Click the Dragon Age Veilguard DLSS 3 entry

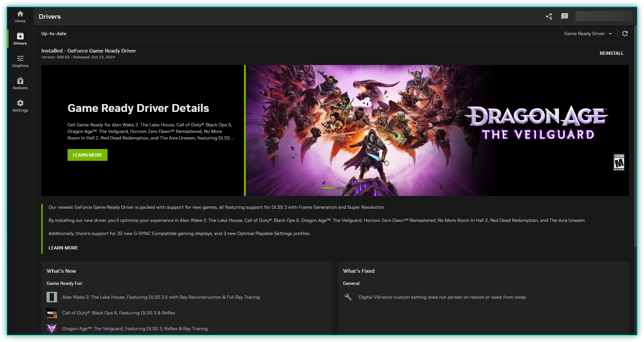(x=135, y=329)
